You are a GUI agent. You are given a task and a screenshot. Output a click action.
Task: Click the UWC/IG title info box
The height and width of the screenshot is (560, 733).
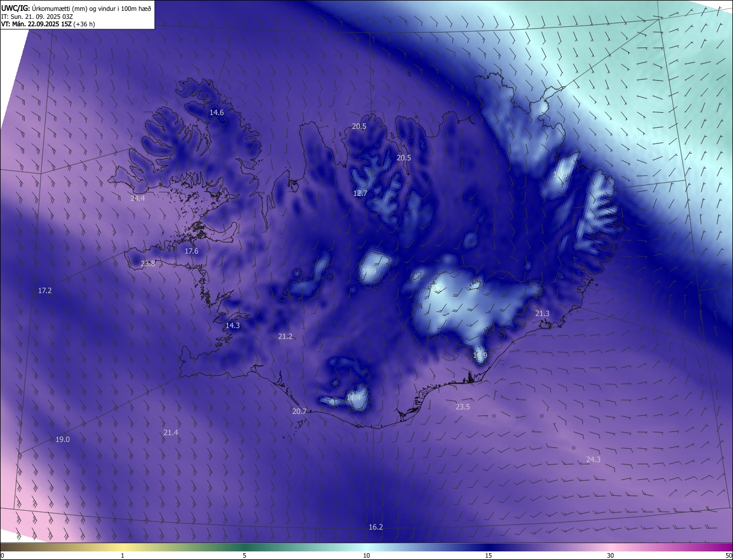point(77,14)
